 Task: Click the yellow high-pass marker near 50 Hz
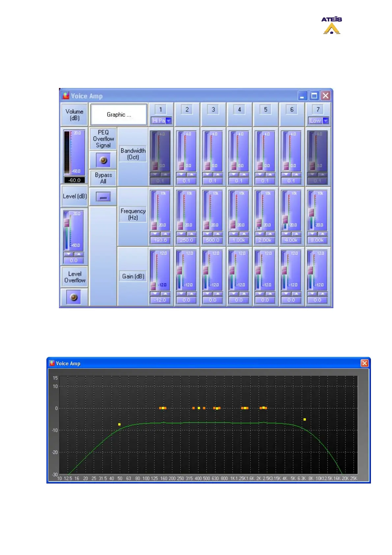(x=119, y=424)
